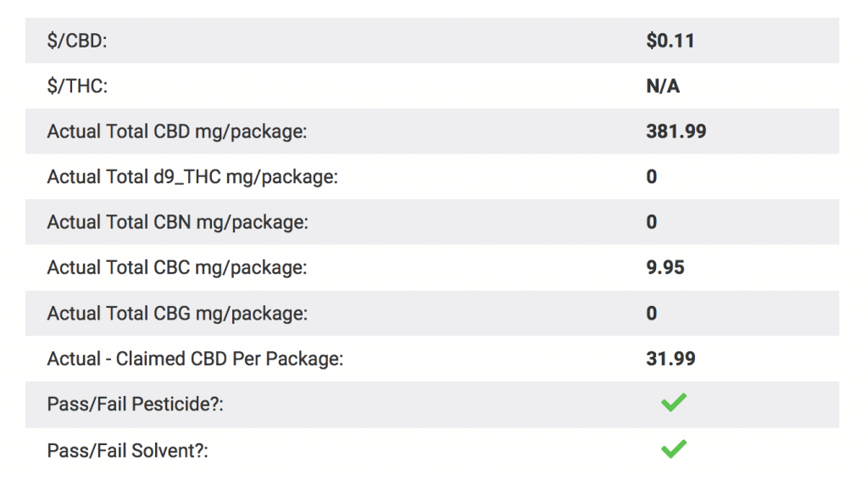
Task: Click the N/A value for $/THC
Action: [663, 86]
